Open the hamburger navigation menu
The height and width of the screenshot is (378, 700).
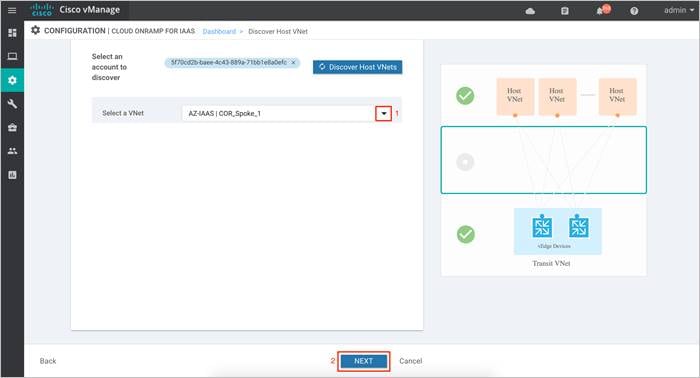(x=12, y=10)
